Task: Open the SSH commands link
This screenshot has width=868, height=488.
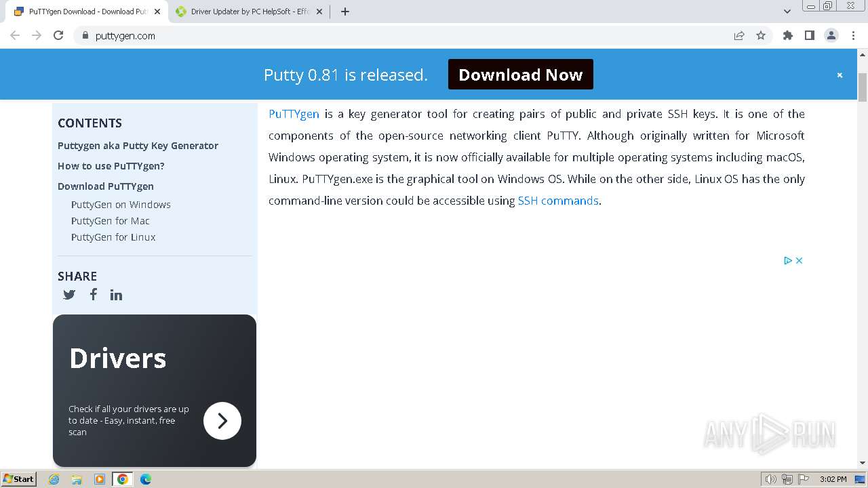Action: [x=558, y=201]
